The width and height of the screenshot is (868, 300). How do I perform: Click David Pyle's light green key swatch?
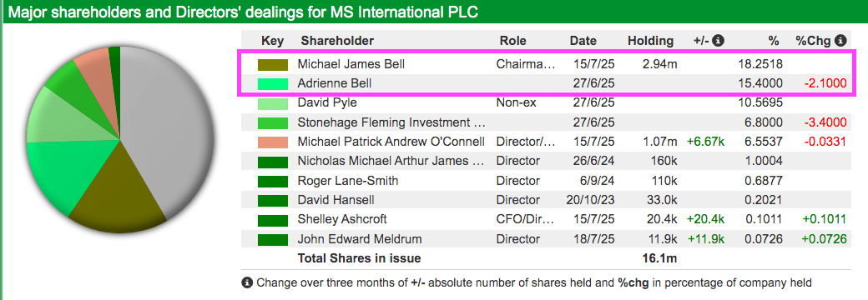(x=273, y=103)
